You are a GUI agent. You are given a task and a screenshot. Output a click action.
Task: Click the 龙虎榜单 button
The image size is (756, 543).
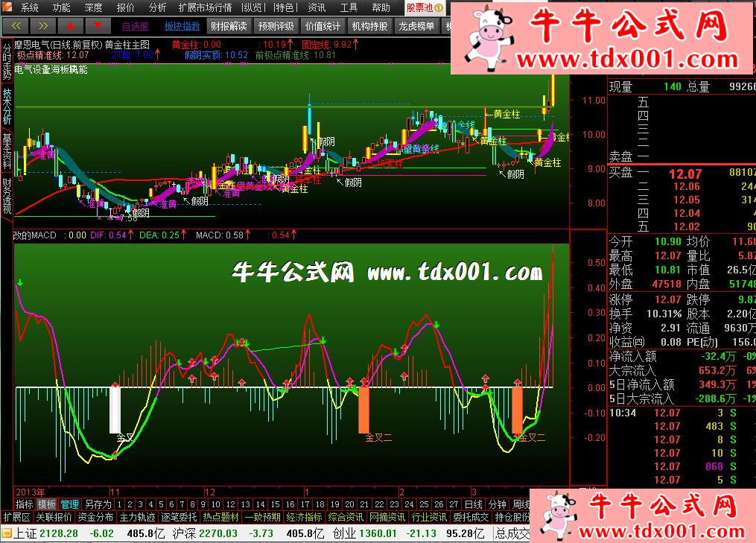[416, 26]
